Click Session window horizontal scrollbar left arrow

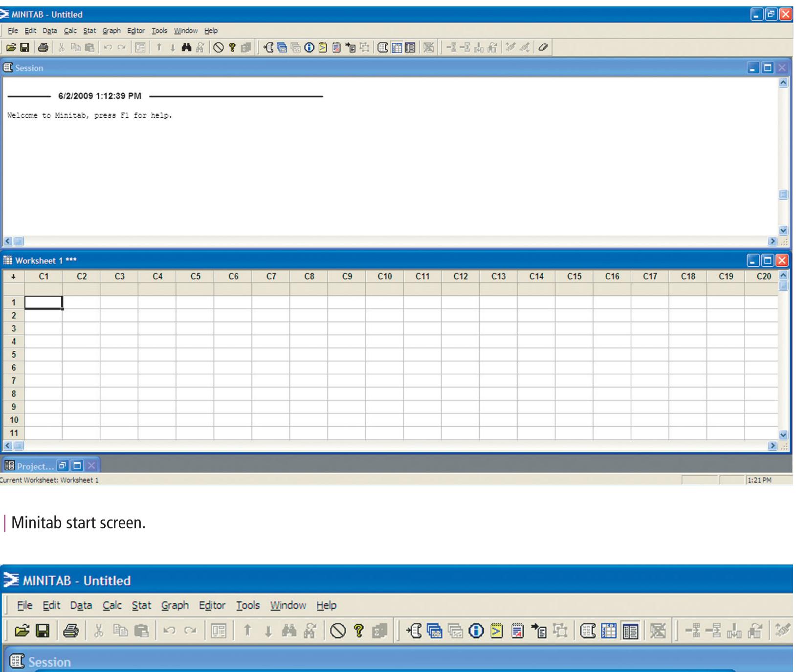tap(8, 241)
